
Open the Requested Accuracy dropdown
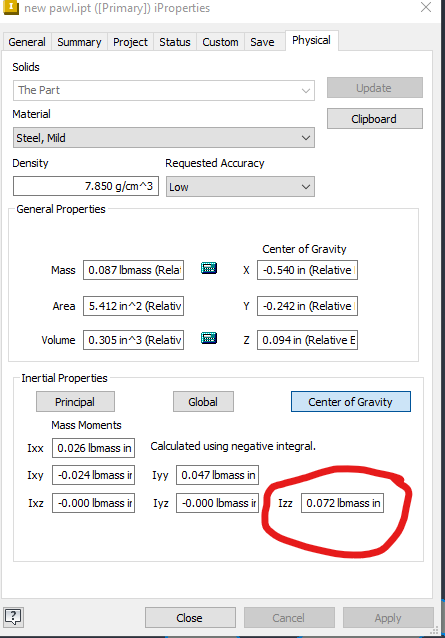[x=240, y=187]
